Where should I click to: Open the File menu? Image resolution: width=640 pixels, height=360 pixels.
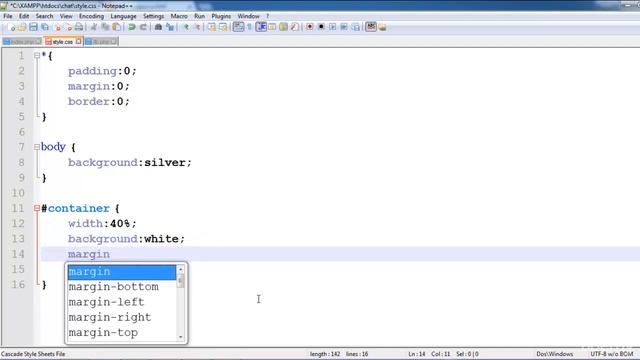[8, 16]
